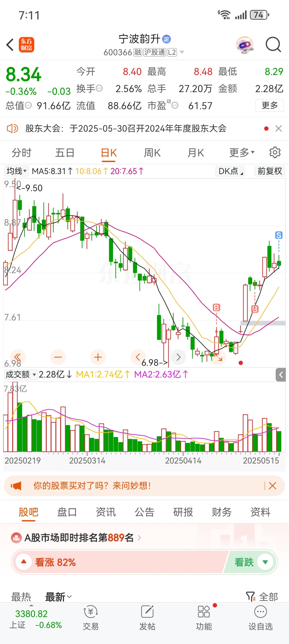Open the 全部 filter funnel
Viewport: 289px width, 644px height.
click(262, 597)
